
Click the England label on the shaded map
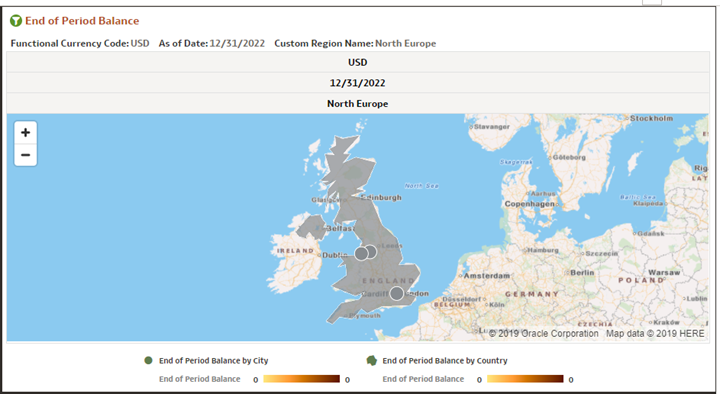[388, 281]
